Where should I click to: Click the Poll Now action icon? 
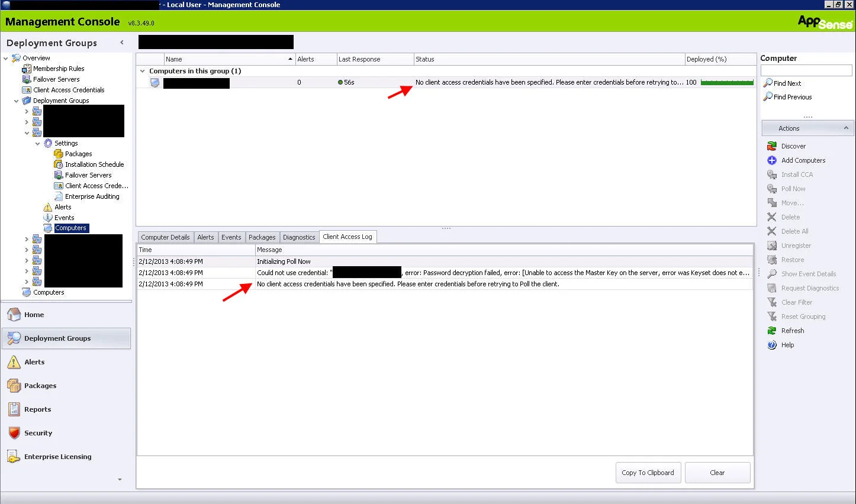click(x=772, y=189)
